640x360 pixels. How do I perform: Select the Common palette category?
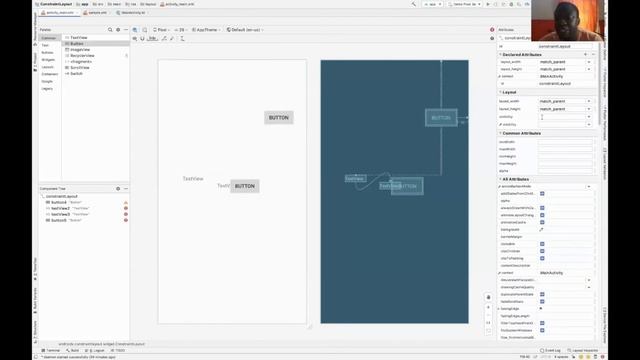(x=49, y=38)
